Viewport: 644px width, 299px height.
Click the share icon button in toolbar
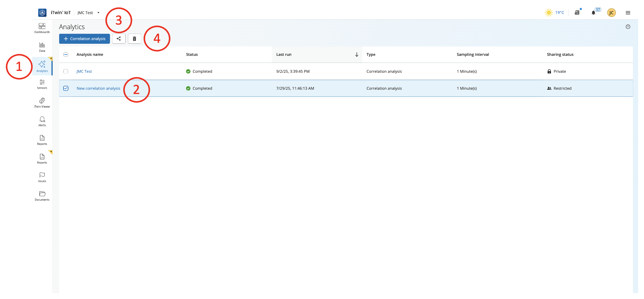[x=119, y=39]
